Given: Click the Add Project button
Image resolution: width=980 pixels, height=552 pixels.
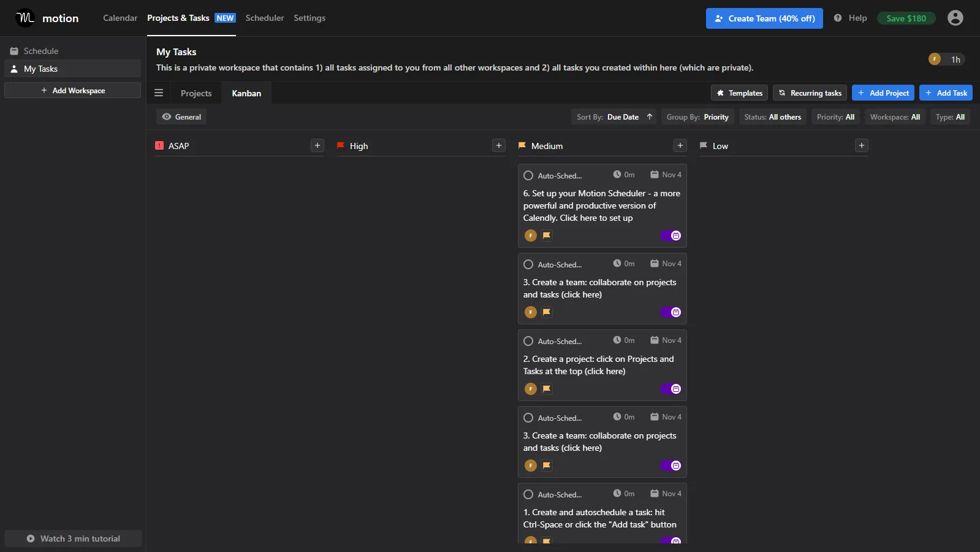Looking at the screenshot, I should pos(883,93).
